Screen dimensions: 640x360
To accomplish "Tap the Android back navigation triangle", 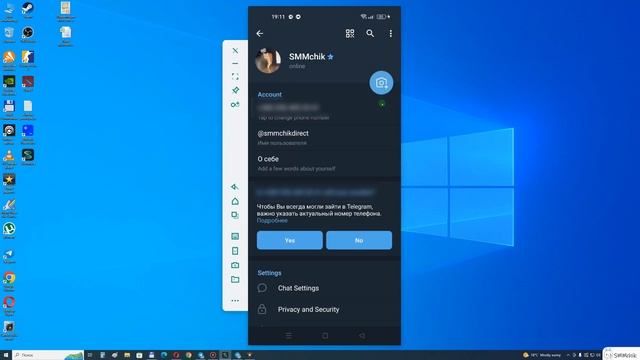I will [x=362, y=336].
